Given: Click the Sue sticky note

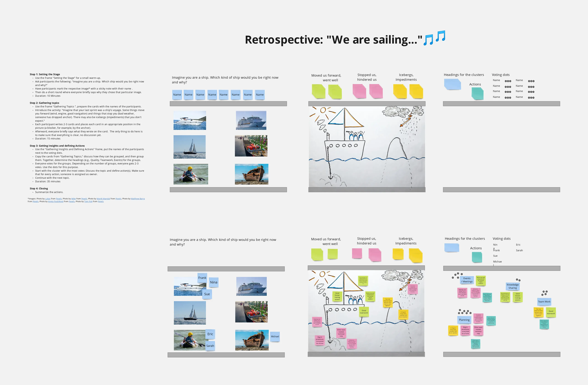Looking at the screenshot, I should pyautogui.click(x=207, y=294).
